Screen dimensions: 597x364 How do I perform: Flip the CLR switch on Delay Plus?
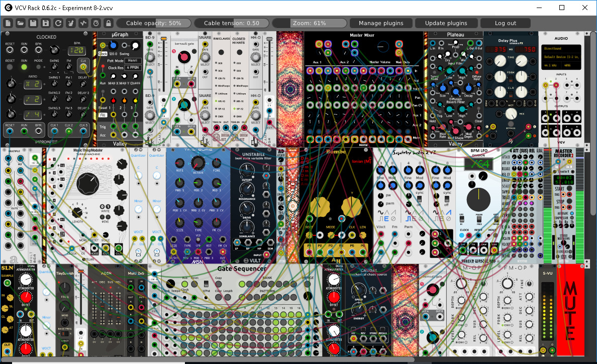click(x=511, y=94)
